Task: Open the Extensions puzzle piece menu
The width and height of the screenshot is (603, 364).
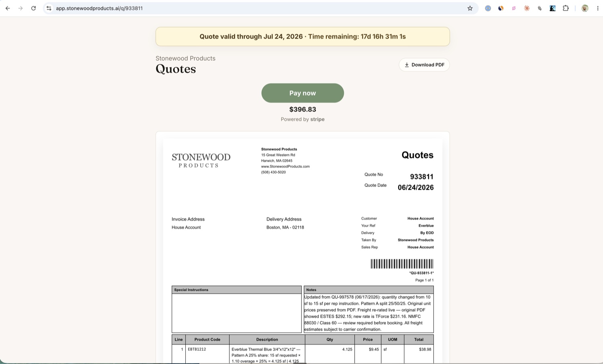Action: (566, 8)
